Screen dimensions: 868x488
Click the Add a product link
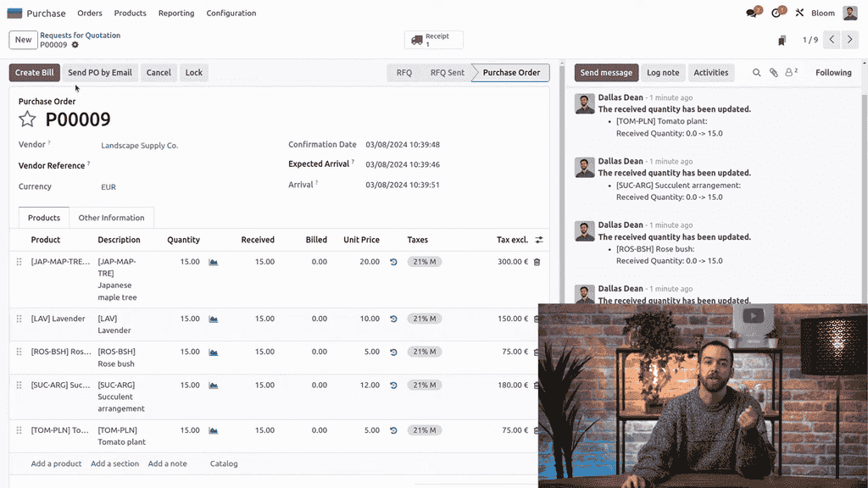coord(56,463)
